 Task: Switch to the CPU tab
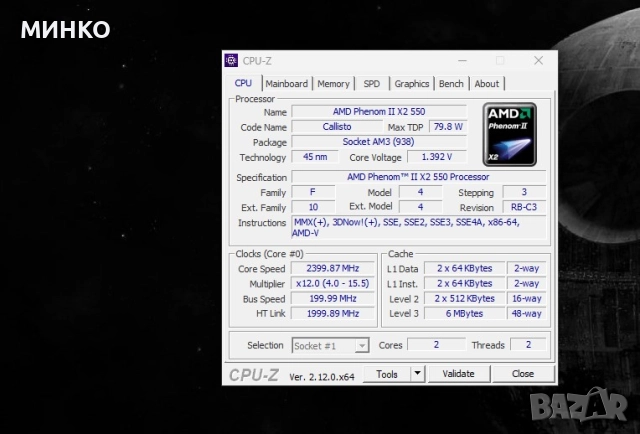pyautogui.click(x=243, y=83)
